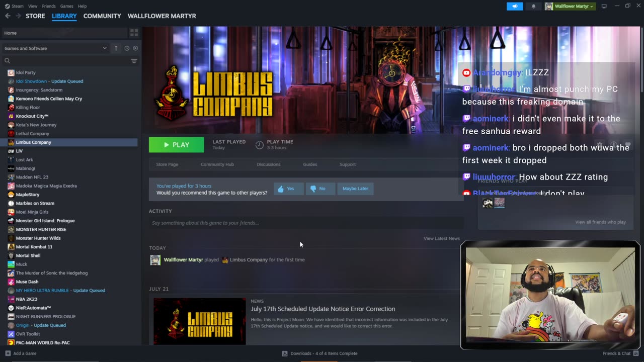Switch library to grid collections view icon
The width and height of the screenshot is (644, 362).
(x=134, y=33)
